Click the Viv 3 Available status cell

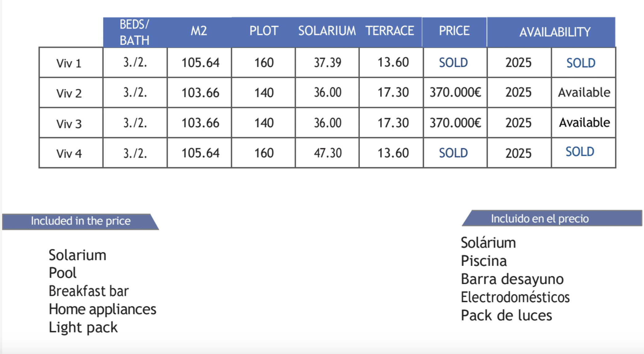(x=584, y=123)
